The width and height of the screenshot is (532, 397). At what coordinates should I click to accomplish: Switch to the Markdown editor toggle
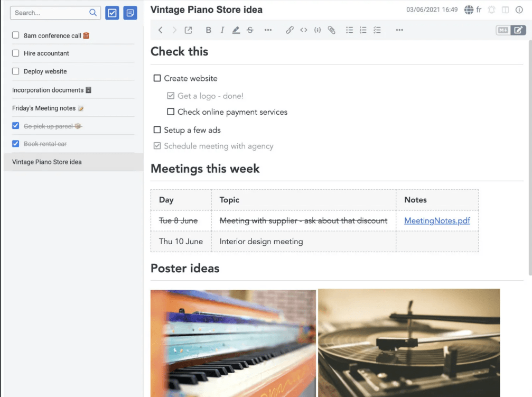tap(503, 30)
